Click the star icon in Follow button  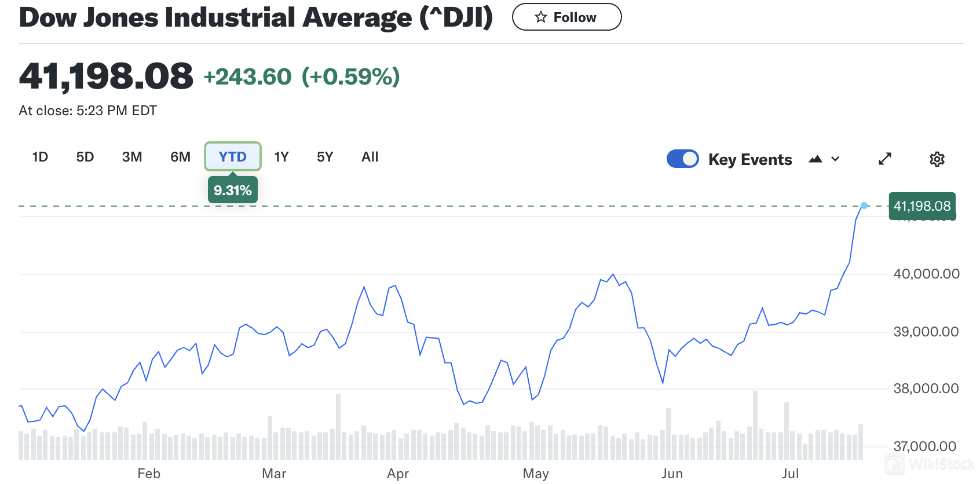tap(540, 17)
